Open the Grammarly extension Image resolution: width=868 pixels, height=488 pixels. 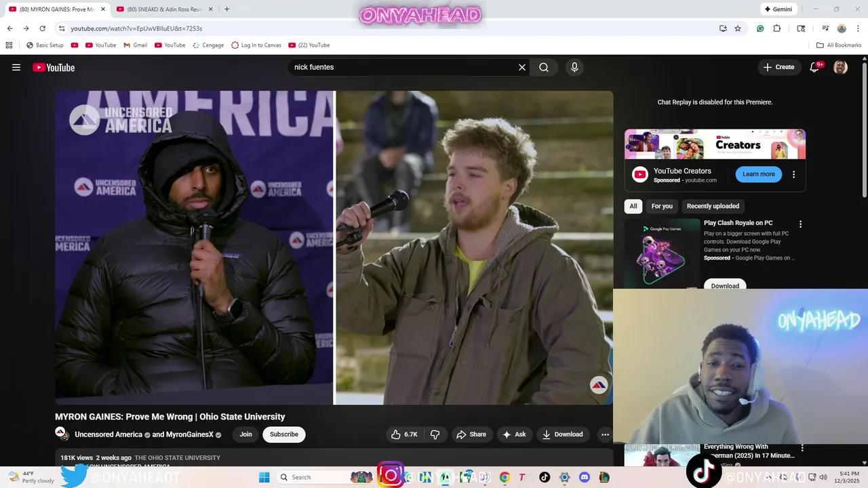coord(760,28)
